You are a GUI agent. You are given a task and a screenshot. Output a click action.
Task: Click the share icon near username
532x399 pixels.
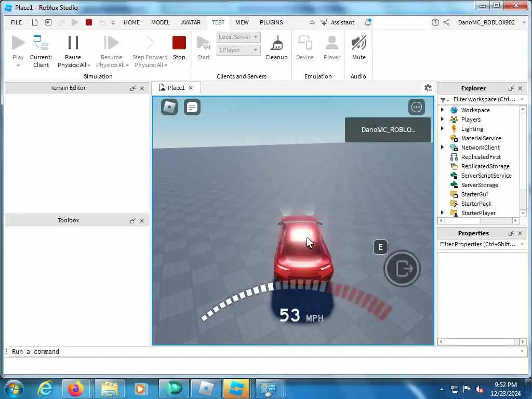446,22
